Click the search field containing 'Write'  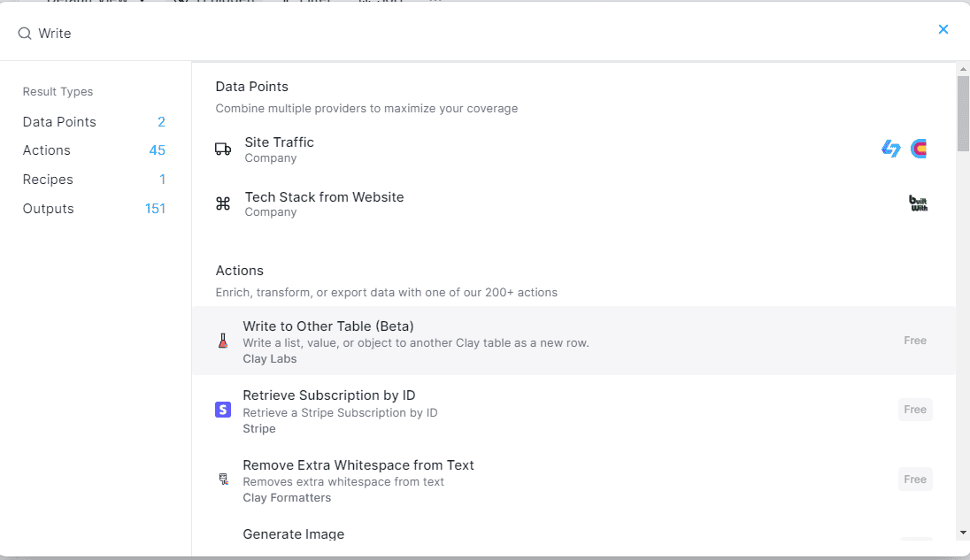click(470, 34)
